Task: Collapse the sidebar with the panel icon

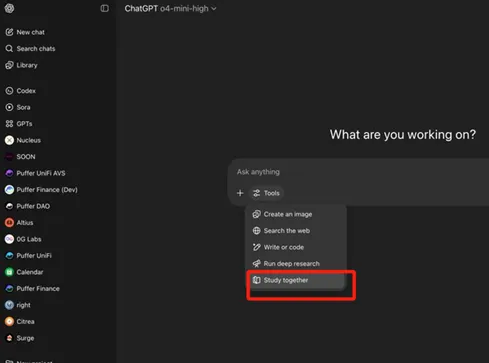Action: [104, 8]
